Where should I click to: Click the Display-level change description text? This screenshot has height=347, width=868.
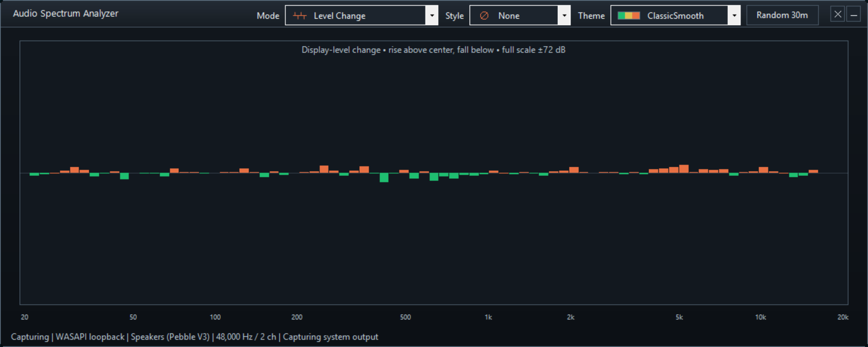click(434, 50)
